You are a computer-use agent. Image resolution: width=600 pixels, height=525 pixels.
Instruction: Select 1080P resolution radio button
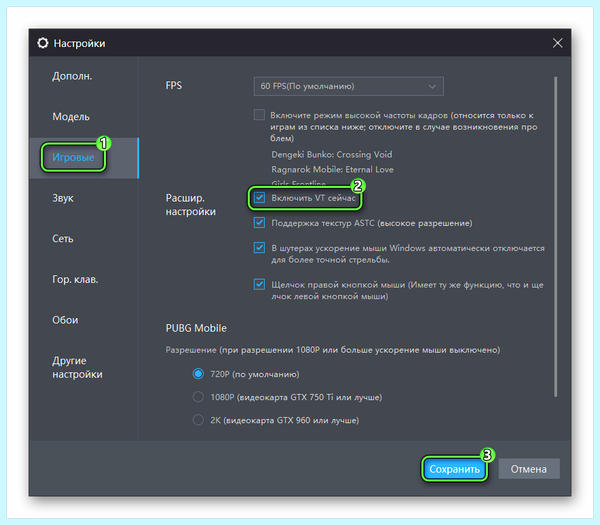198,397
